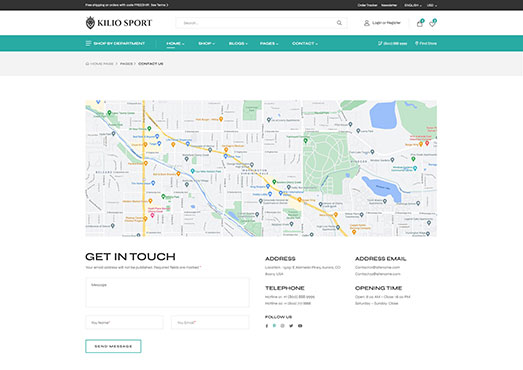Click the Shop by Department hamburger icon

88,43
